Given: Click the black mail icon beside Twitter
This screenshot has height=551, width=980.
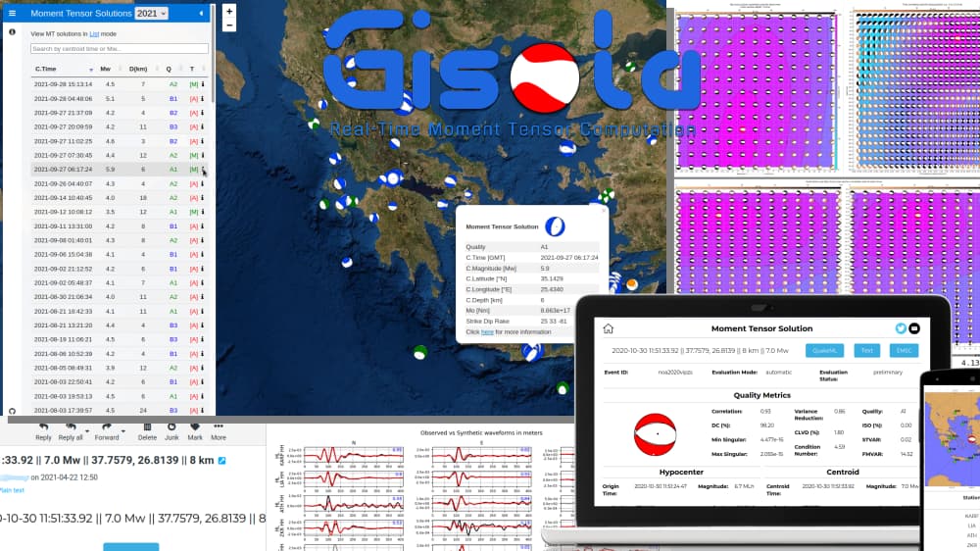Looking at the screenshot, I should 913,328.
